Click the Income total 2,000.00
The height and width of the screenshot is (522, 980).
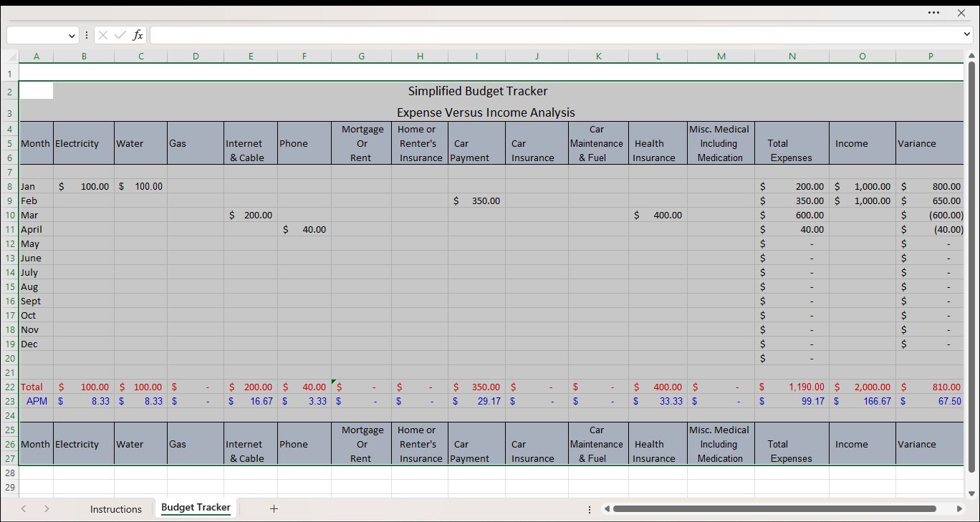pyautogui.click(x=863, y=387)
